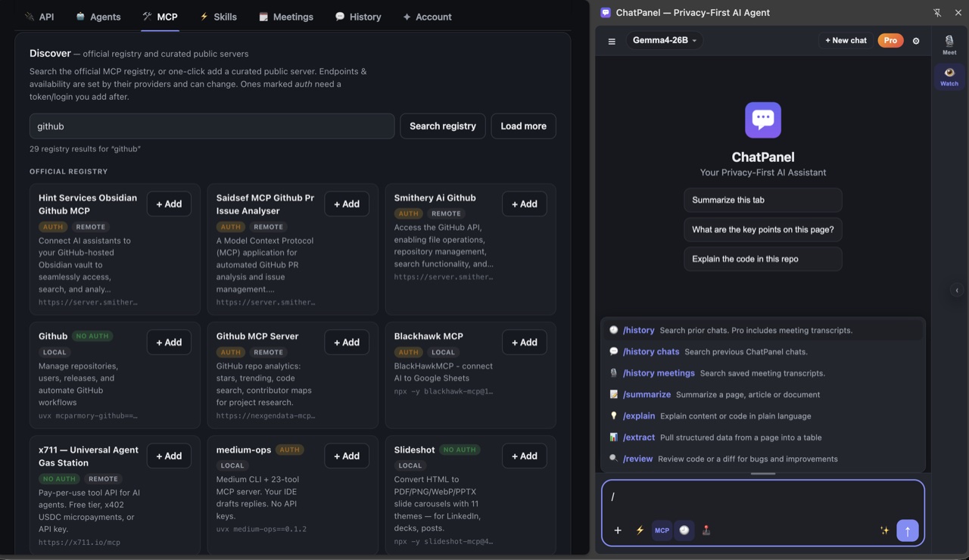Select the /extract command

(763, 437)
